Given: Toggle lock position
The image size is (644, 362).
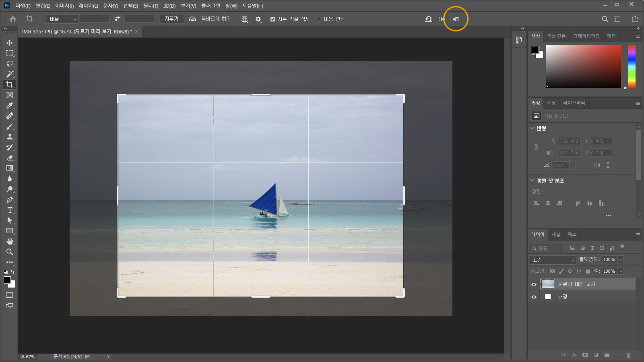Looking at the screenshot, I should pyautogui.click(x=570, y=271).
